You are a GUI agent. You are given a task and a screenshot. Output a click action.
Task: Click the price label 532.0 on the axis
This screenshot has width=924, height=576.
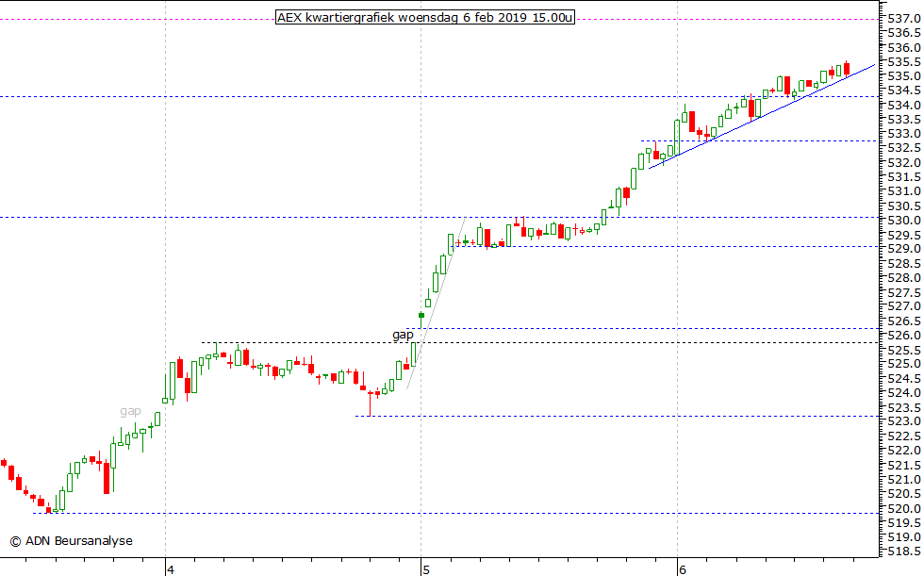(x=904, y=162)
